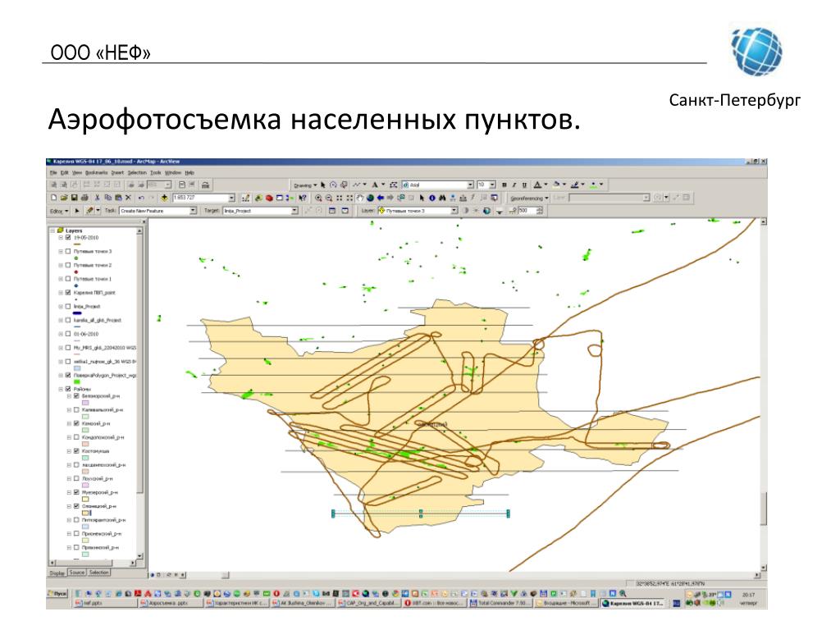Screen dimensions: 840x630
Task: Save the map with the floppy disk icon
Action: 74,198
